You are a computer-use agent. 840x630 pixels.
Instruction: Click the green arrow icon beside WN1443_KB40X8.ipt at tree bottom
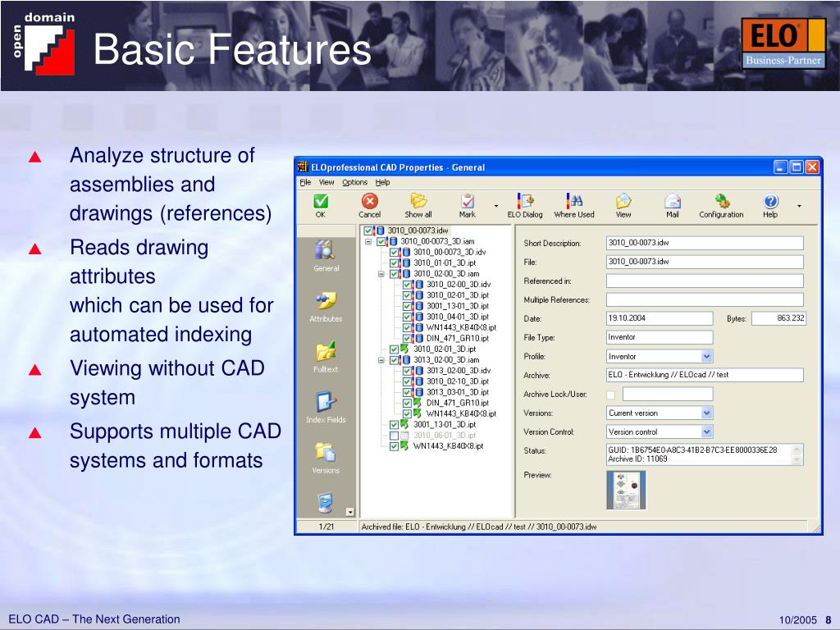click(405, 445)
